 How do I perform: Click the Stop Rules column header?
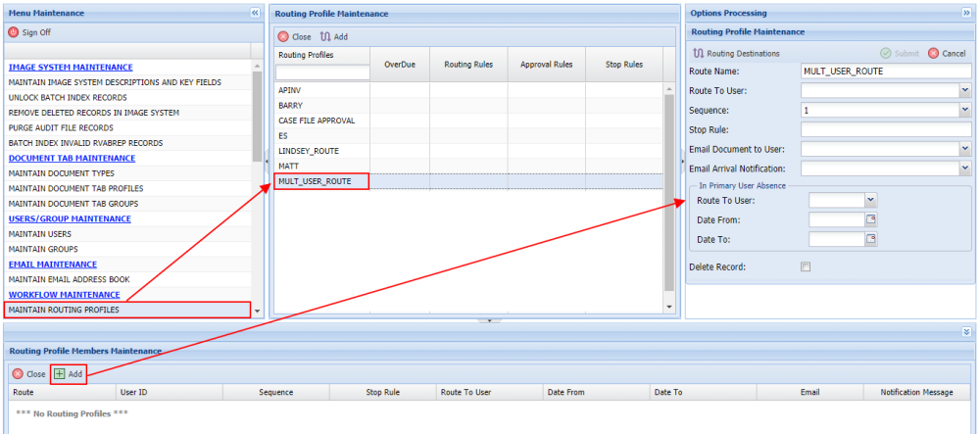(623, 65)
